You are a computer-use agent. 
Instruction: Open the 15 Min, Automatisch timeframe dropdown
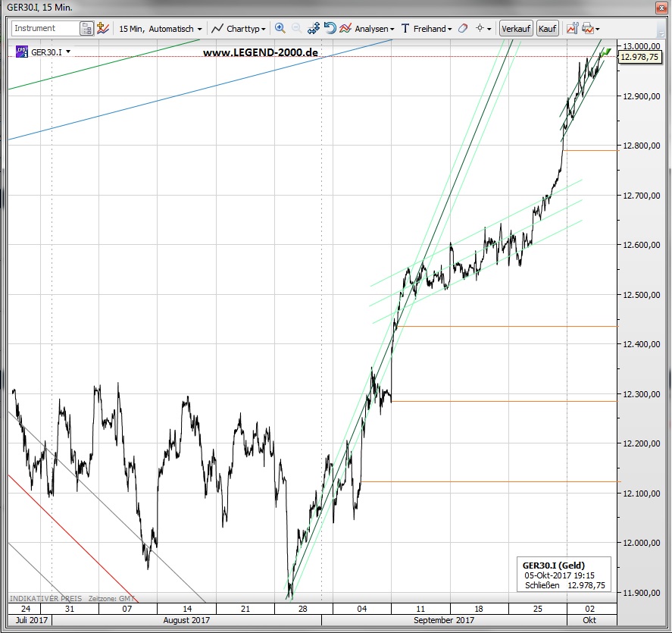(161, 29)
